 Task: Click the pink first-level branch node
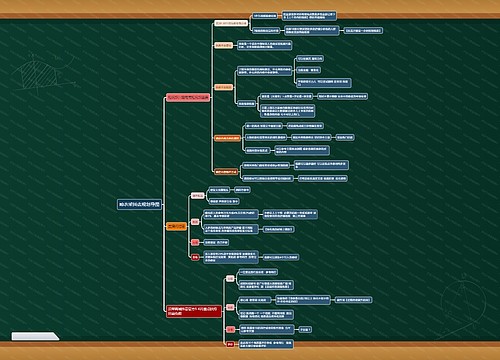coord(188,97)
